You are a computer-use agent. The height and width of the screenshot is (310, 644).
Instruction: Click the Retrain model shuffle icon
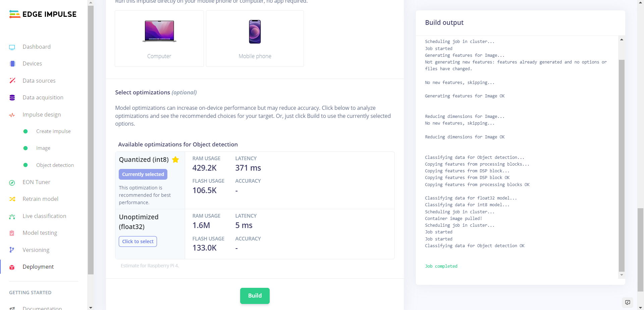click(x=12, y=199)
